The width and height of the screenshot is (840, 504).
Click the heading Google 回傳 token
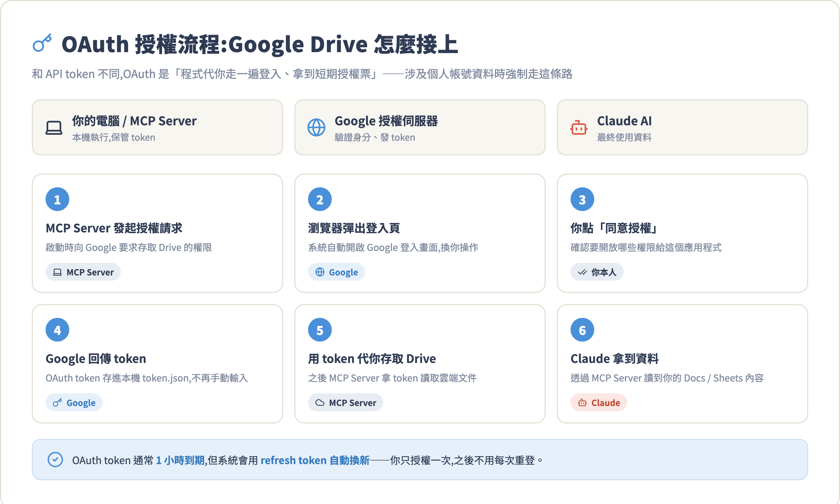point(96,359)
